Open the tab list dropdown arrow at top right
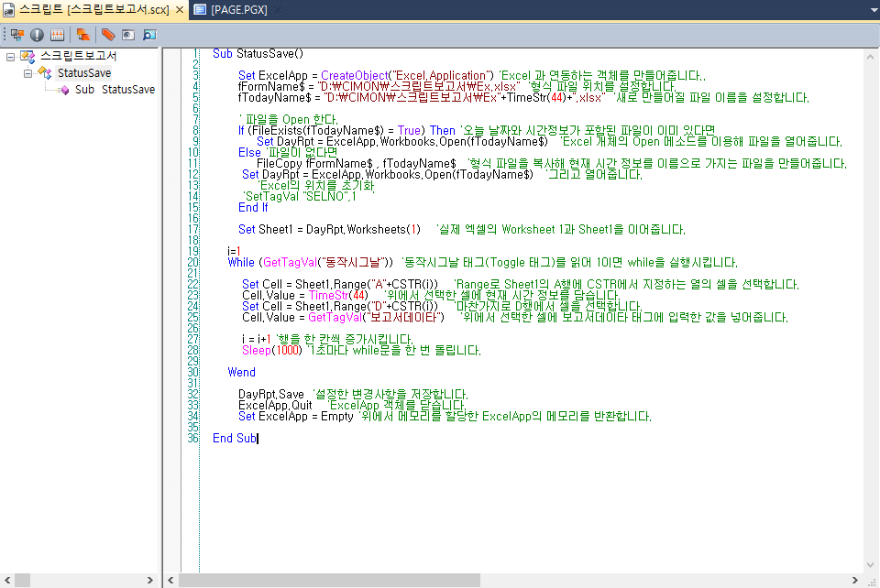The height and width of the screenshot is (588, 880). pos(873,10)
